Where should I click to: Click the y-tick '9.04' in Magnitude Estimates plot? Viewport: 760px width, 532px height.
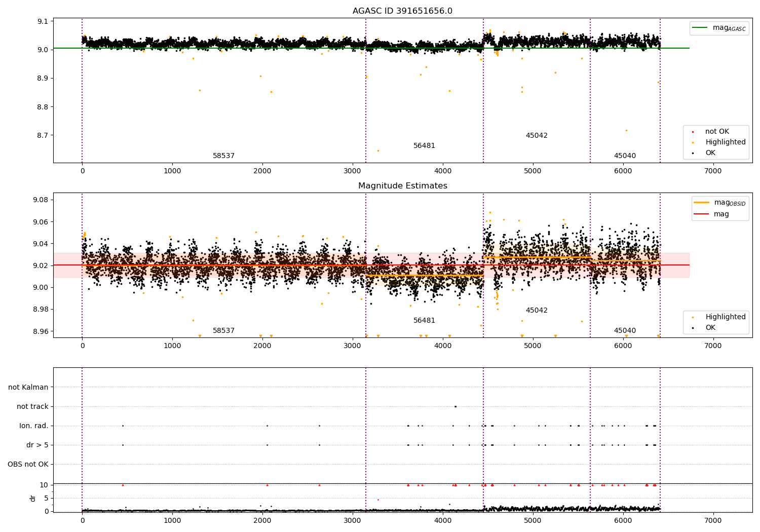pos(41,244)
